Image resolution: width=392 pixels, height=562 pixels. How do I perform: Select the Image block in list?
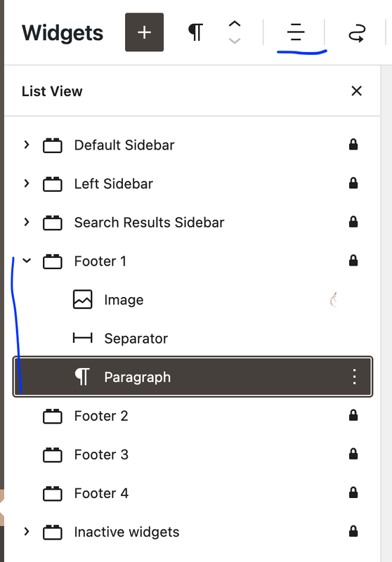192,300
